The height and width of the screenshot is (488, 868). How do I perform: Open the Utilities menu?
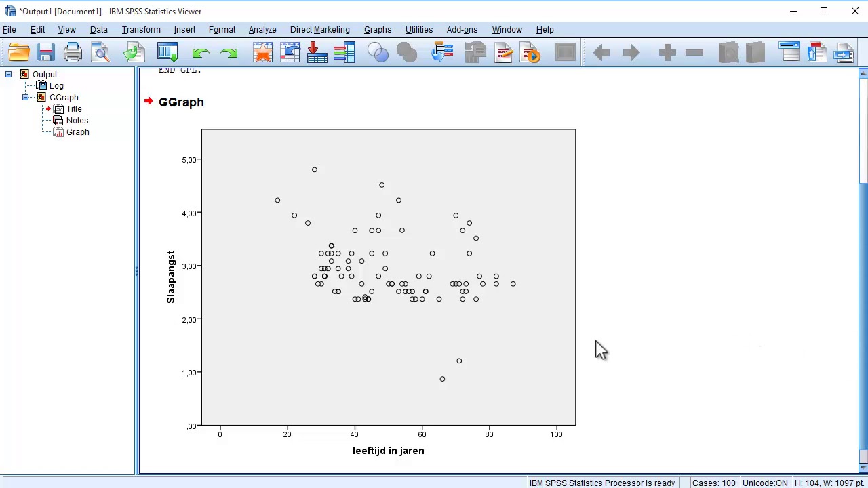(x=418, y=30)
